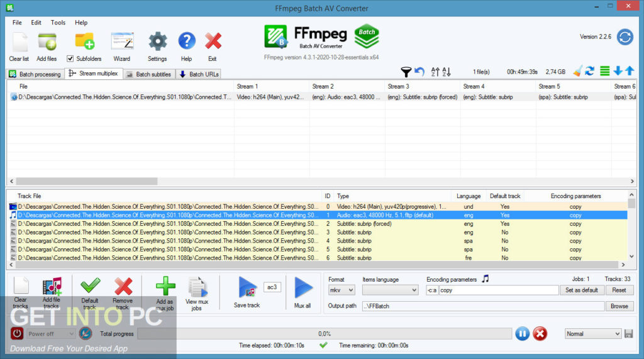This screenshot has width=644, height=359.
Task: Open the Items language dropdown
Action: pyautogui.click(x=390, y=290)
